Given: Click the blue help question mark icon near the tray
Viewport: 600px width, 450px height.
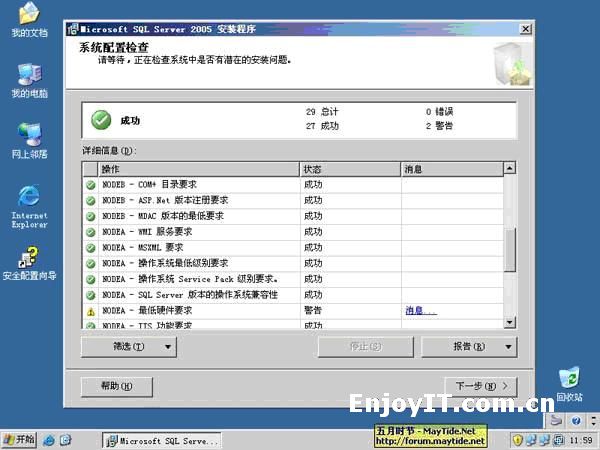Looking at the screenshot, I should 576,421.
